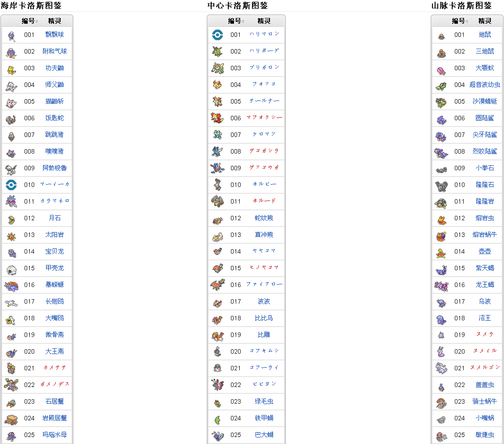The image size is (504, 444).
Task: Click the 中心卡洛斯图鉴 heading
Action: coord(238,5)
